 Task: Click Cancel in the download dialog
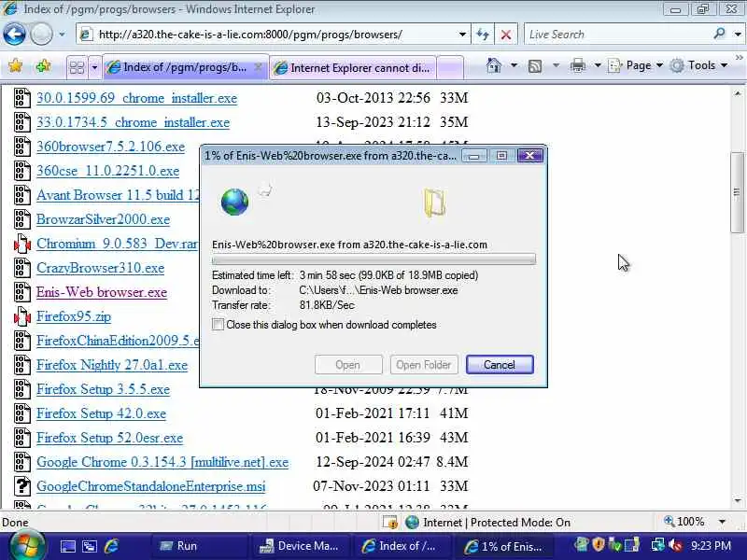point(500,365)
